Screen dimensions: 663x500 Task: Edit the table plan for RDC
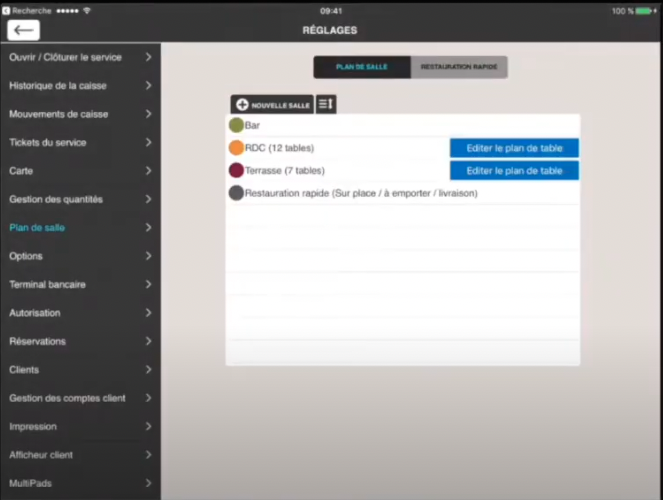pos(514,148)
